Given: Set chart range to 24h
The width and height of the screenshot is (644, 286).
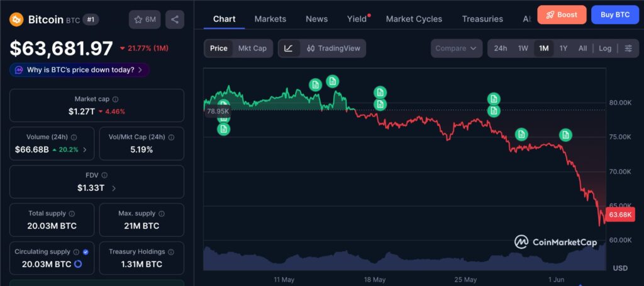Looking at the screenshot, I should pos(500,49).
